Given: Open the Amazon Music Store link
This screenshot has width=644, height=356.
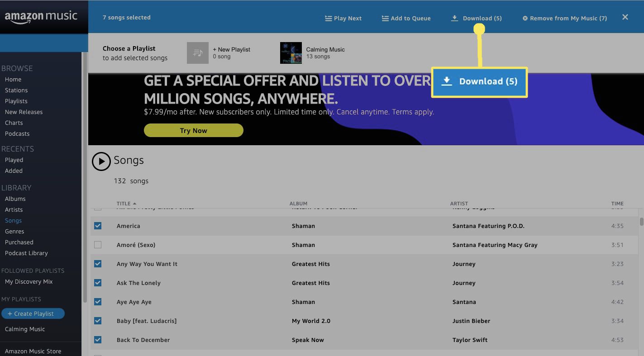Looking at the screenshot, I should (x=33, y=351).
